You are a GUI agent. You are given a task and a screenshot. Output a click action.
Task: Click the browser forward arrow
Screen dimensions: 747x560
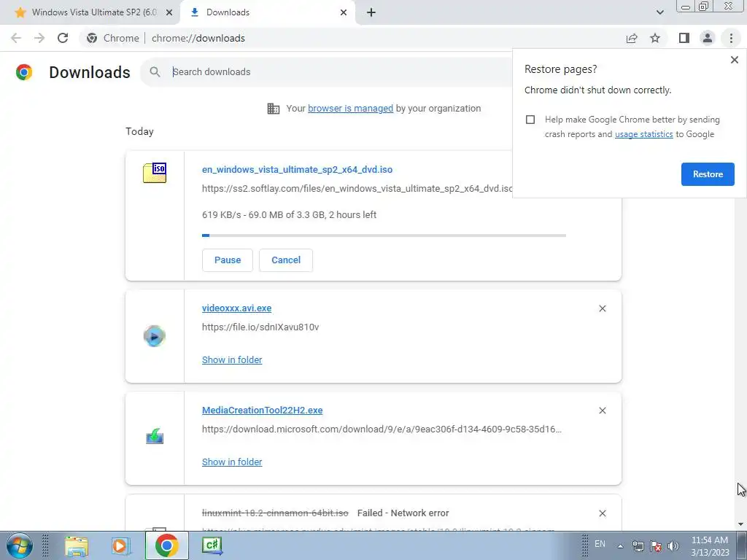tap(39, 38)
